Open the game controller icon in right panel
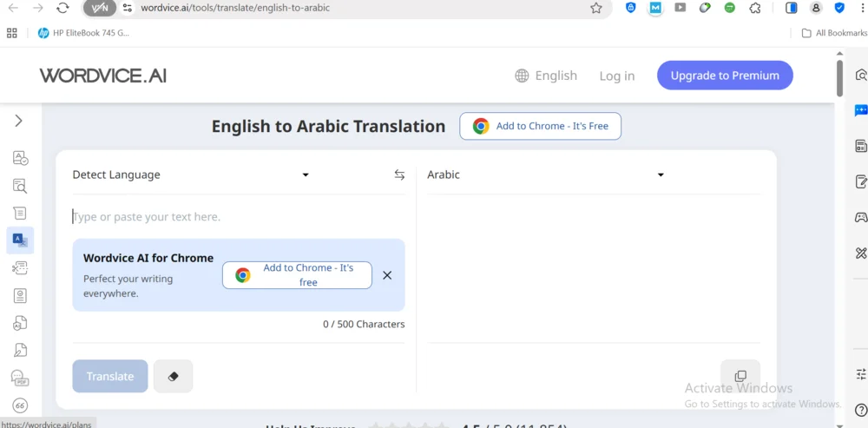This screenshot has width=868, height=428. 861,217
